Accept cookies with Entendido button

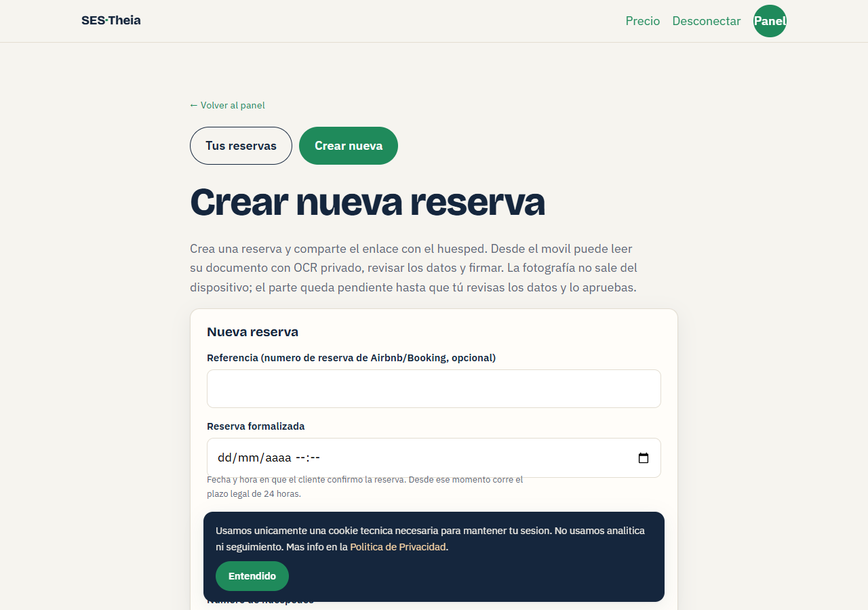click(x=252, y=576)
